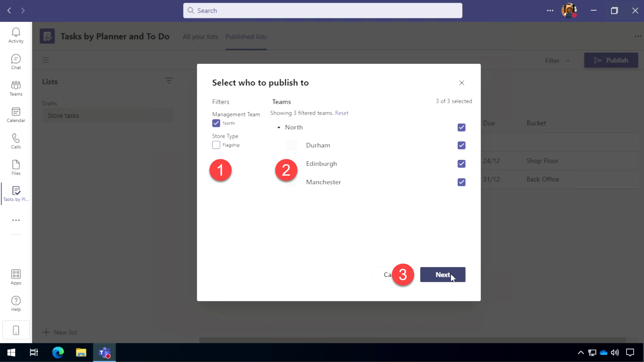
Task: Click the Reset link for filtered teams
Action: (x=341, y=113)
